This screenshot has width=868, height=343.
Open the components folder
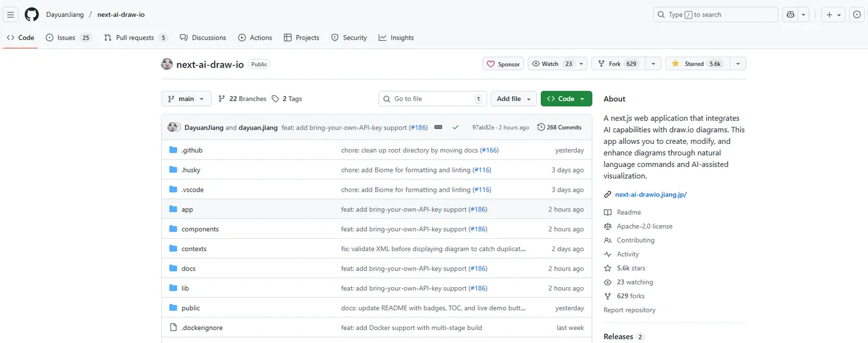click(x=200, y=229)
